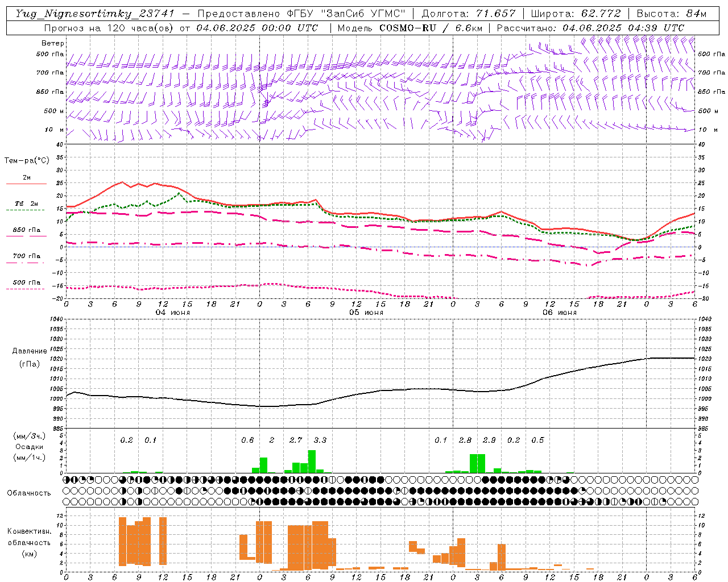
Task: Click the 'Высота: 84м' header field
Action: tap(671, 14)
